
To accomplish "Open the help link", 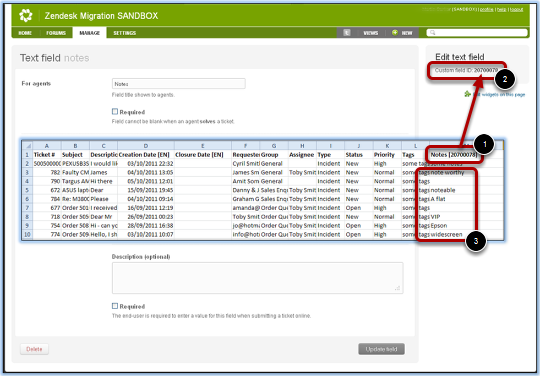I will (501, 9).
